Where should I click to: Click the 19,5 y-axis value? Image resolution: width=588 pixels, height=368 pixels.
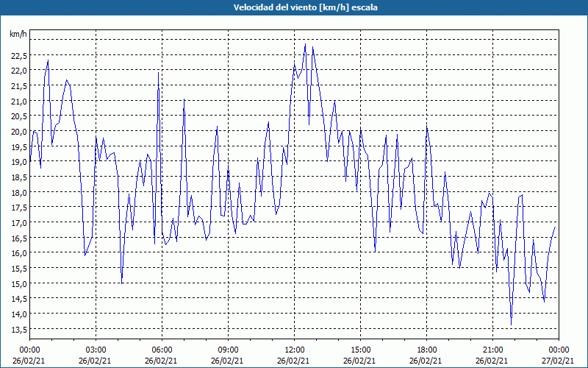[x=19, y=146]
